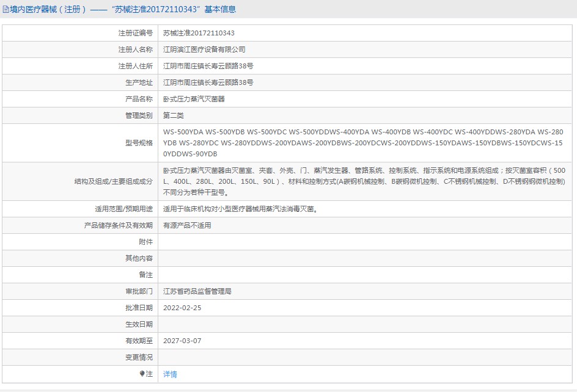
Task: Open the 详情 link in the 注 row
Action: (170, 374)
